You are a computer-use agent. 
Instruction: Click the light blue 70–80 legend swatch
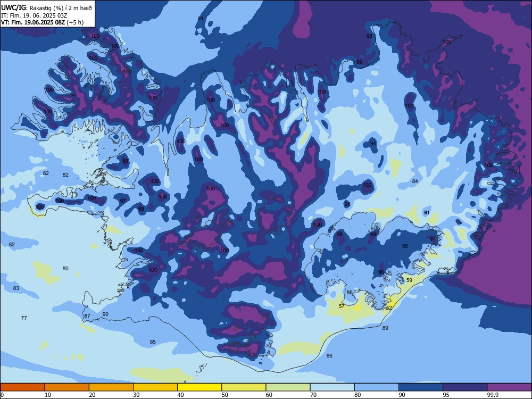click(x=332, y=387)
